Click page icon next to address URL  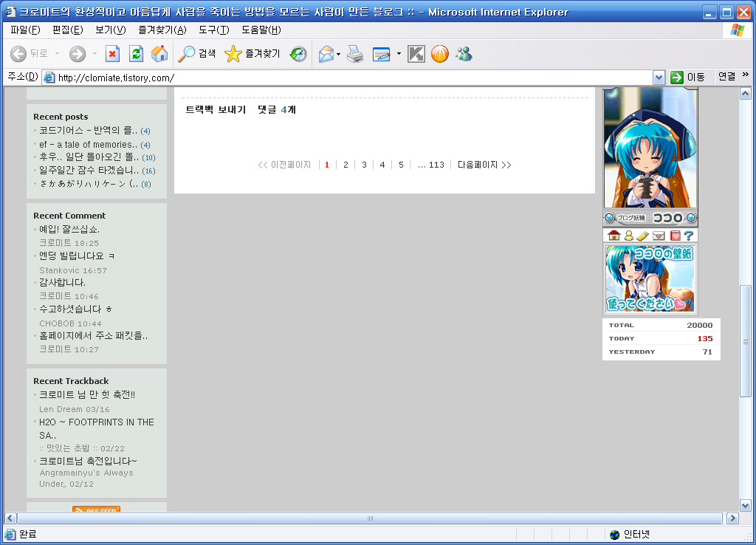click(49, 77)
